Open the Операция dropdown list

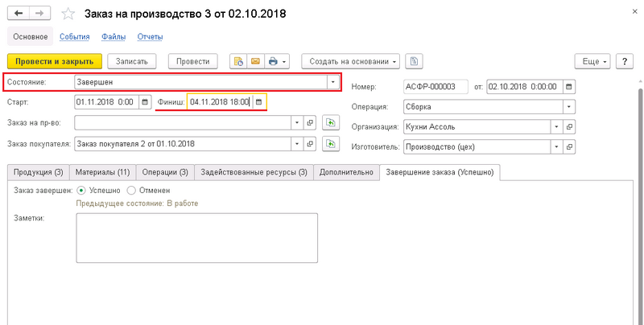(570, 106)
